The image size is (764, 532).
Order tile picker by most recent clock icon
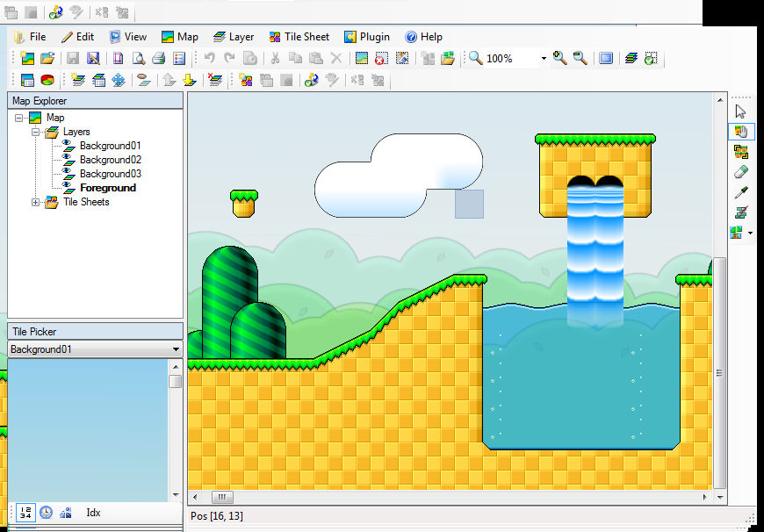(x=46, y=513)
